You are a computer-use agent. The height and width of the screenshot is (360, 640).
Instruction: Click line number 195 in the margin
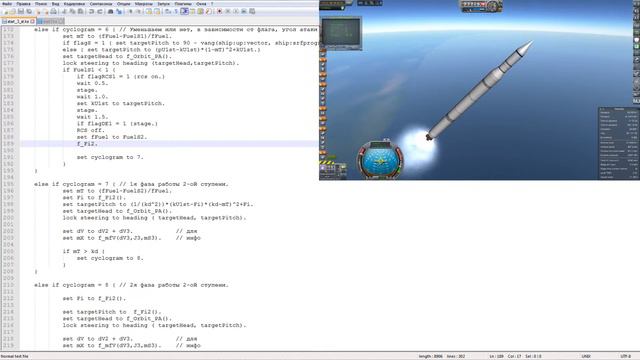(x=9, y=184)
